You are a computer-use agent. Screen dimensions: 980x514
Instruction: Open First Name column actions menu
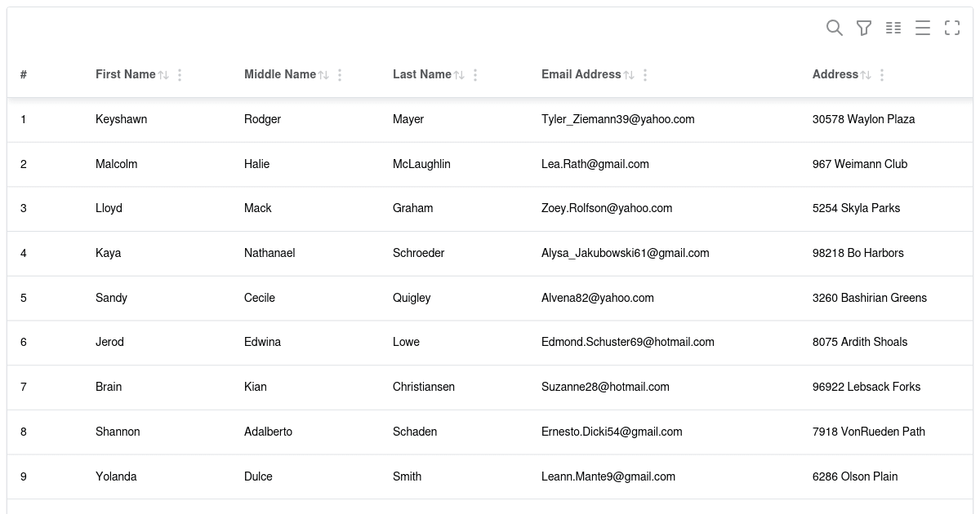(x=180, y=75)
